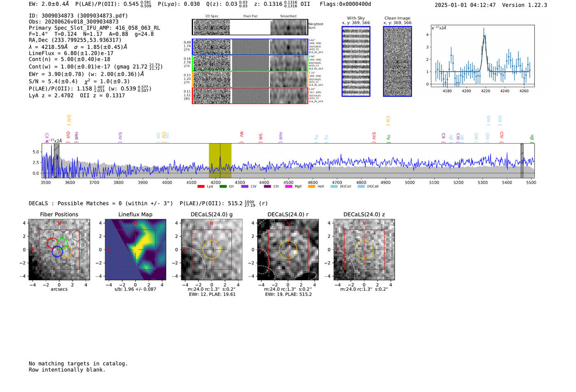
Task: Open the Lineflux Map panel
Action: click(135, 250)
